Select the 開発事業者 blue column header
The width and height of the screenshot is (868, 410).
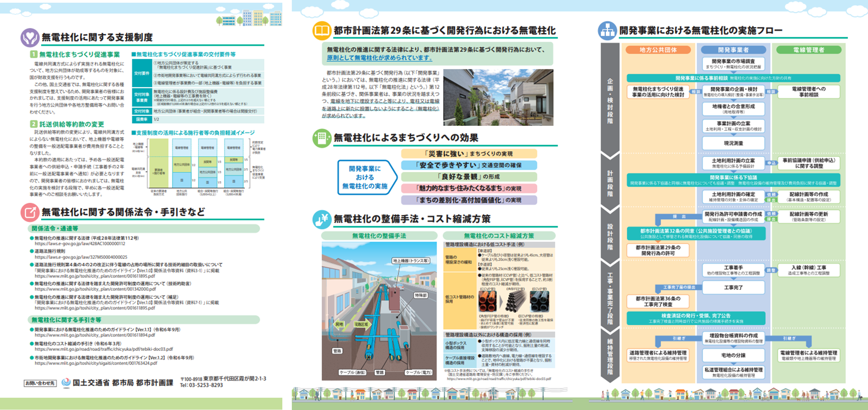733,50
